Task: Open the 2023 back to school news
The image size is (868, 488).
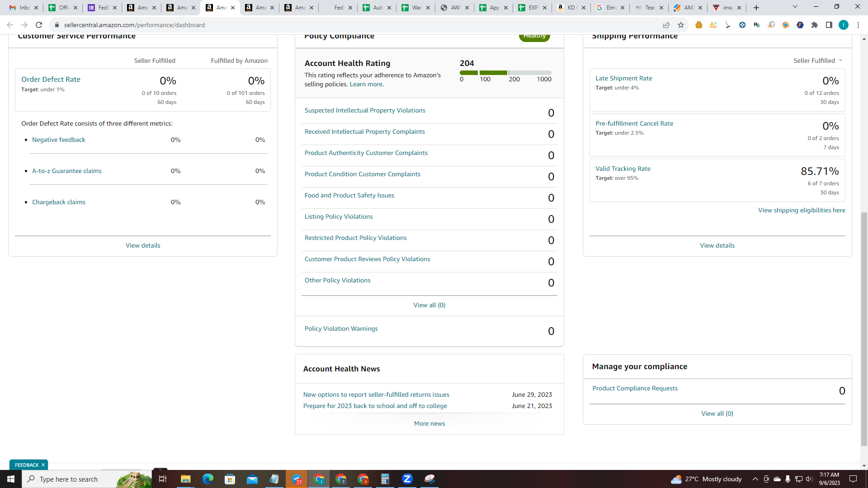Action: [375, 406]
